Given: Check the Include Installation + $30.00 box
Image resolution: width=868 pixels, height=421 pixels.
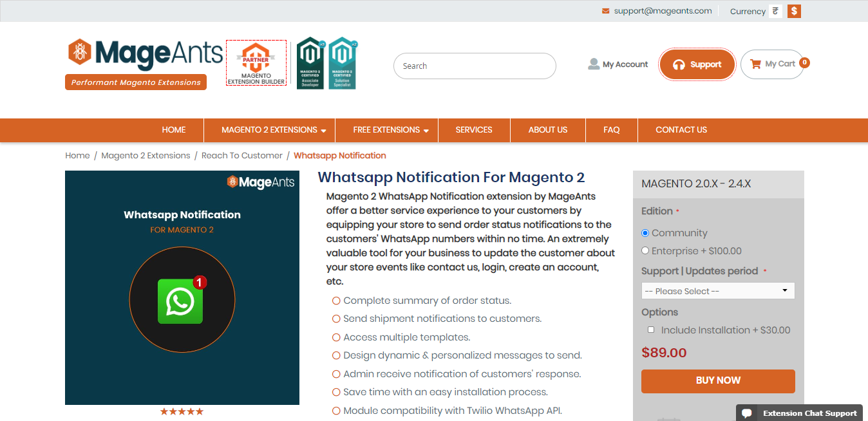Looking at the screenshot, I should [650, 330].
